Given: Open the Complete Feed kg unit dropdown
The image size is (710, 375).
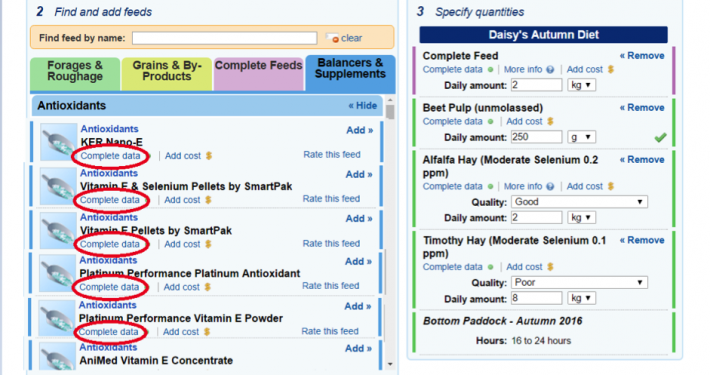Looking at the screenshot, I should click(581, 85).
